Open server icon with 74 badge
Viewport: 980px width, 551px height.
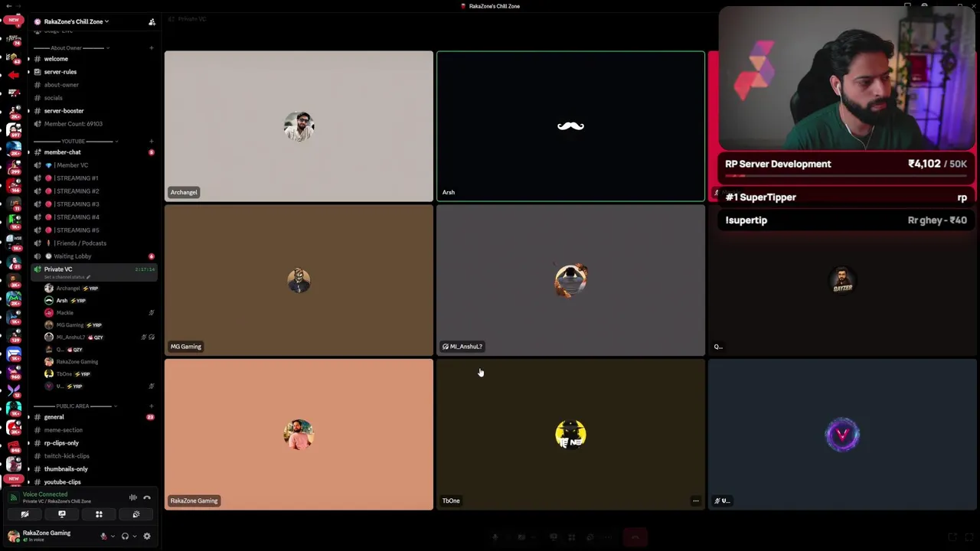[14, 40]
